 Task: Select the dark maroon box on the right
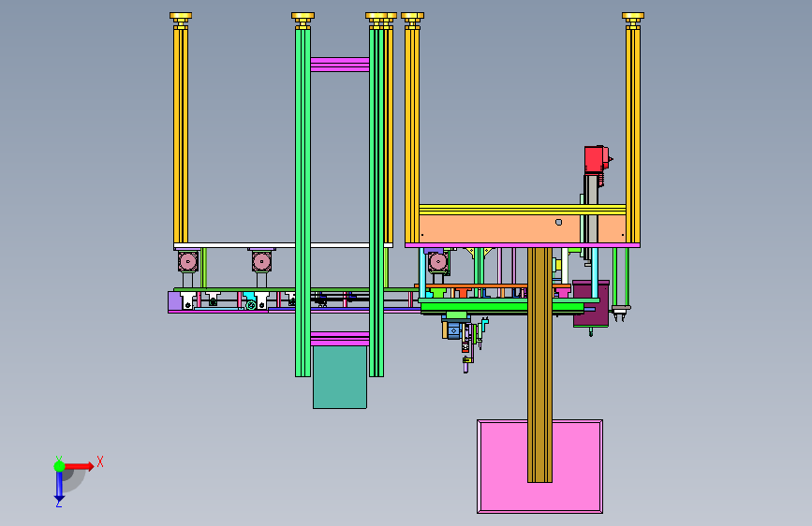(590, 304)
